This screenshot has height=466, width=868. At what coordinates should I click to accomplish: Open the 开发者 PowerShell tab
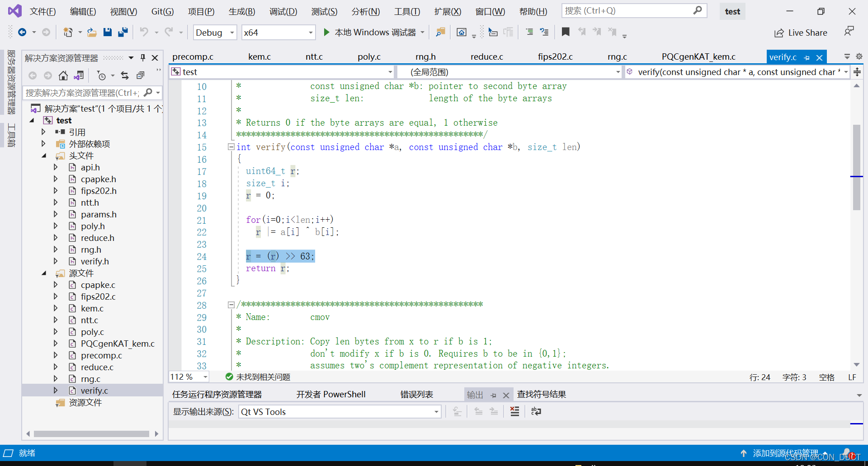click(331, 395)
